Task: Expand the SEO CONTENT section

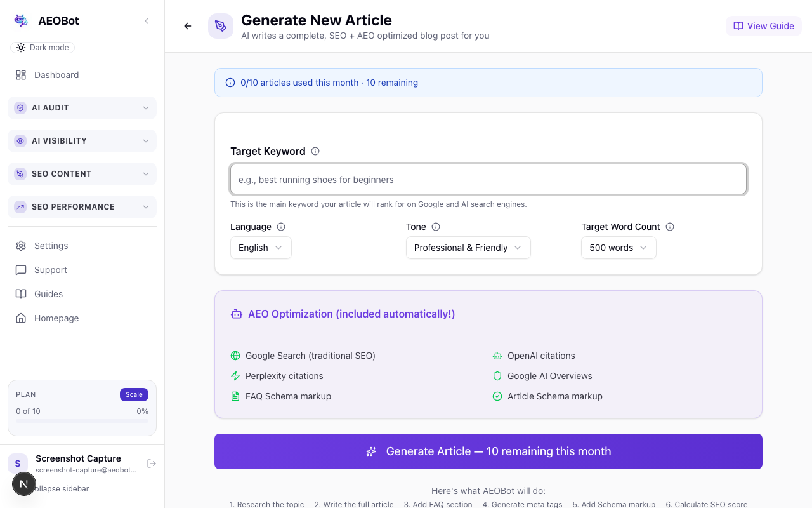Action: pyautogui.click(x=82, y=174)
